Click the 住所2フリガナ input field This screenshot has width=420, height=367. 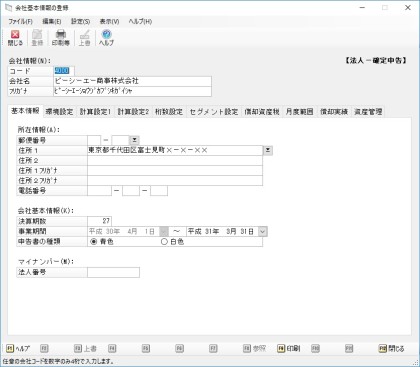click(x=175, y=180)
